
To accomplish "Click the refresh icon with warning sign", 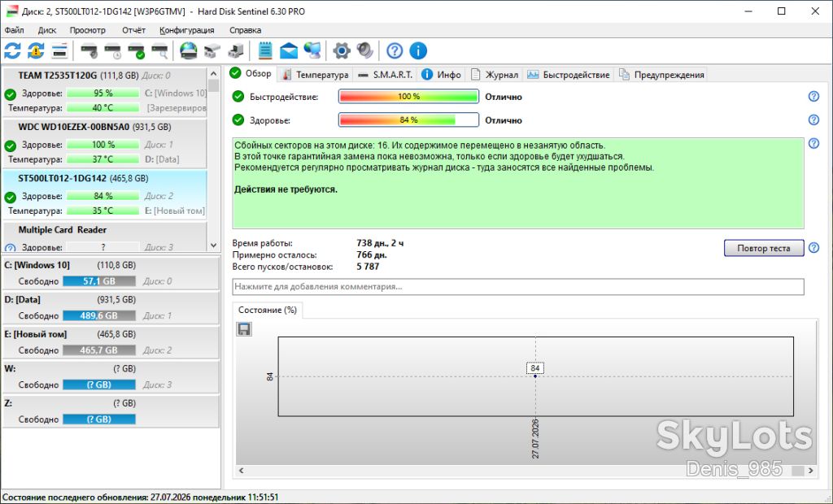I will coord(36,51).
